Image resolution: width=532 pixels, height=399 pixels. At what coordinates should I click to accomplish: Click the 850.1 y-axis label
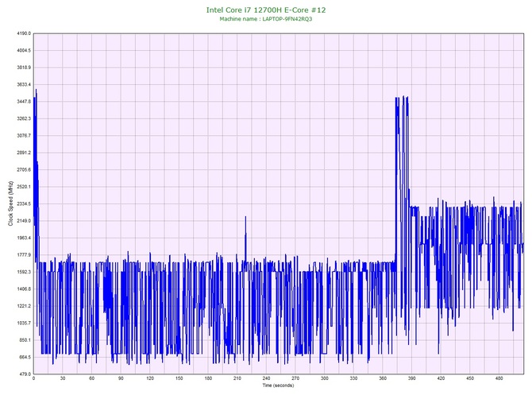click(x=25, y=340)
